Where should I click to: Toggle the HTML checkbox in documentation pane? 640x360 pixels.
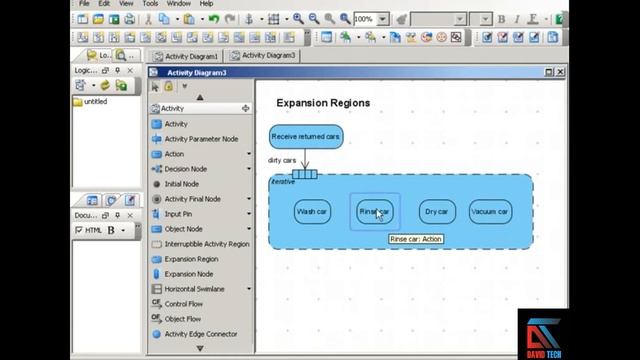pyautogui.click(x=79, y=230)
